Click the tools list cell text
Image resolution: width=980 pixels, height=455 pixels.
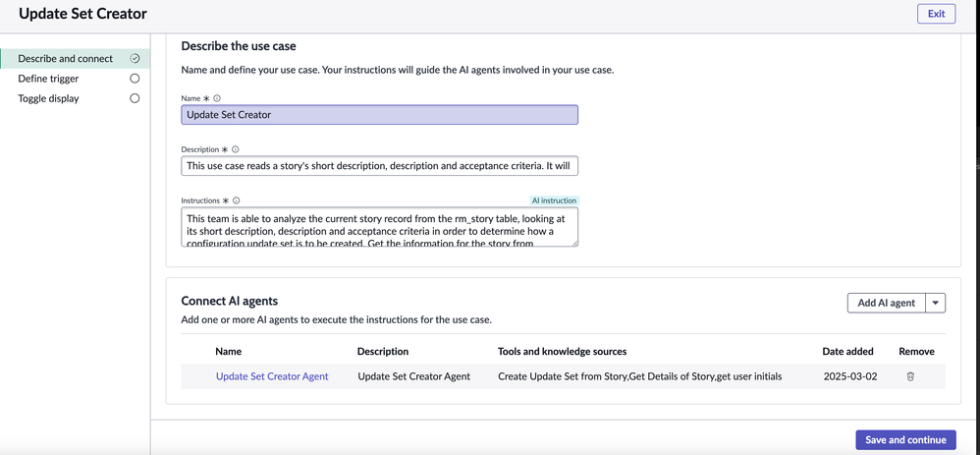coord(640,376)
